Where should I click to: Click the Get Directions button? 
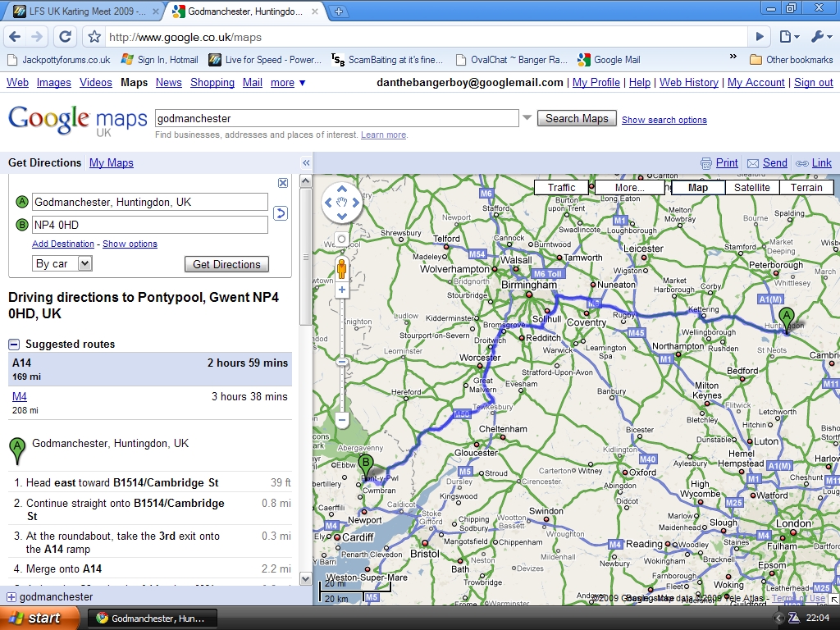226,264
